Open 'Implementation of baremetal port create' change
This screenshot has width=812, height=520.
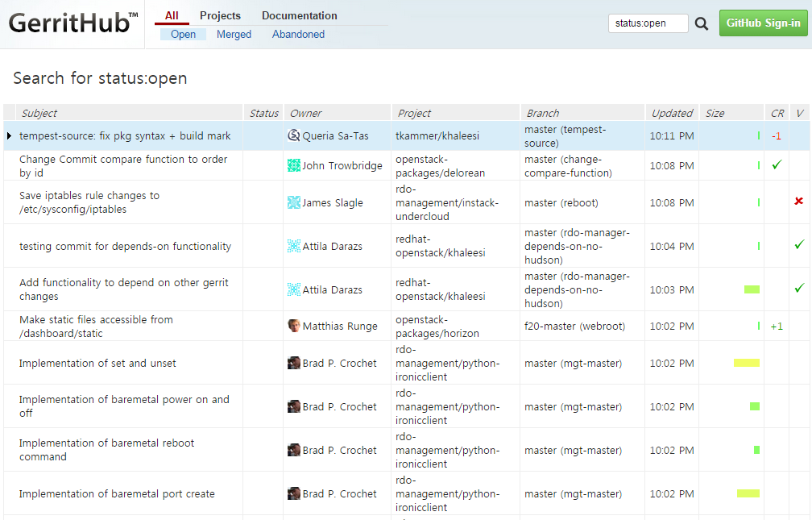pos(117,494)
